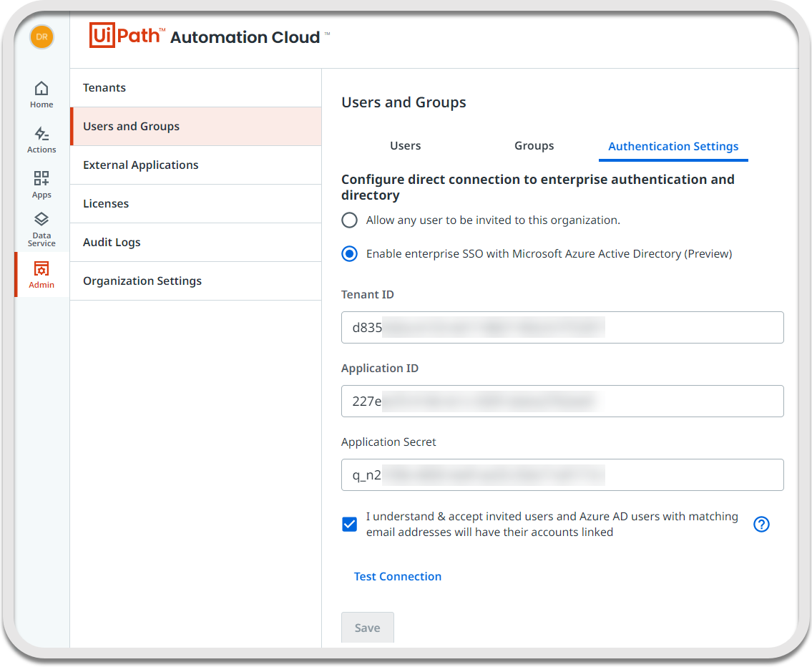Open Admin section in sidebar

(x=41, y=275)
